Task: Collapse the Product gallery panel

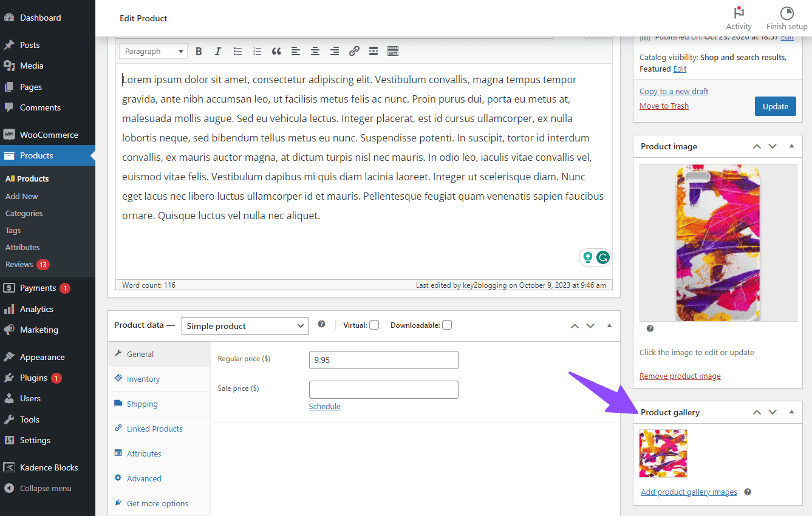Action: point(791,412)
